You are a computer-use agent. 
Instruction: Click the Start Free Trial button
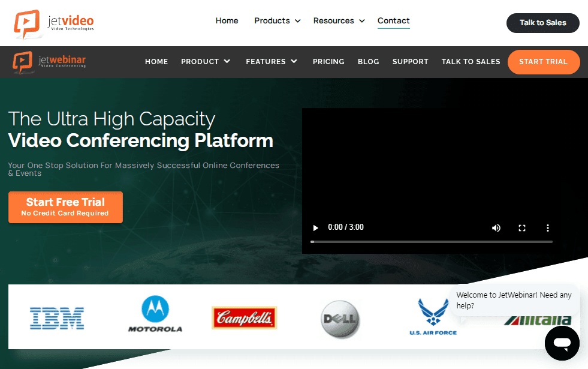click(65, 207)
